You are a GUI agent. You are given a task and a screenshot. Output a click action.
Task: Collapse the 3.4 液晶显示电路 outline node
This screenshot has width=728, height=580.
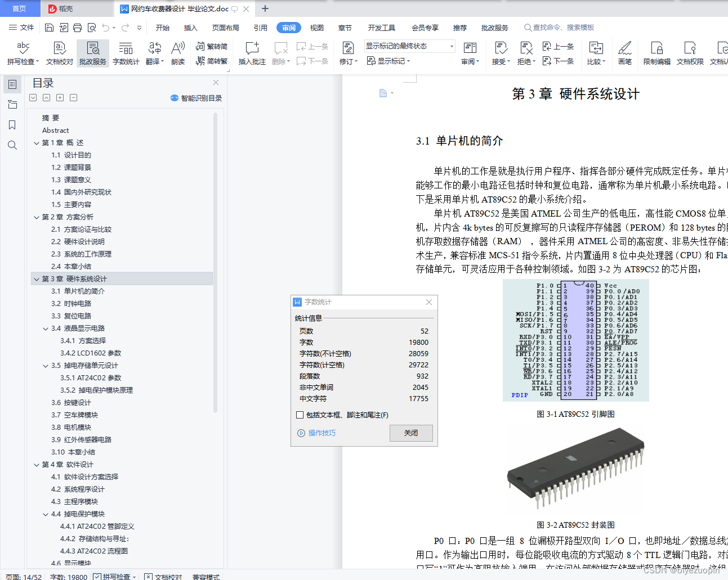tap(46, 329)
